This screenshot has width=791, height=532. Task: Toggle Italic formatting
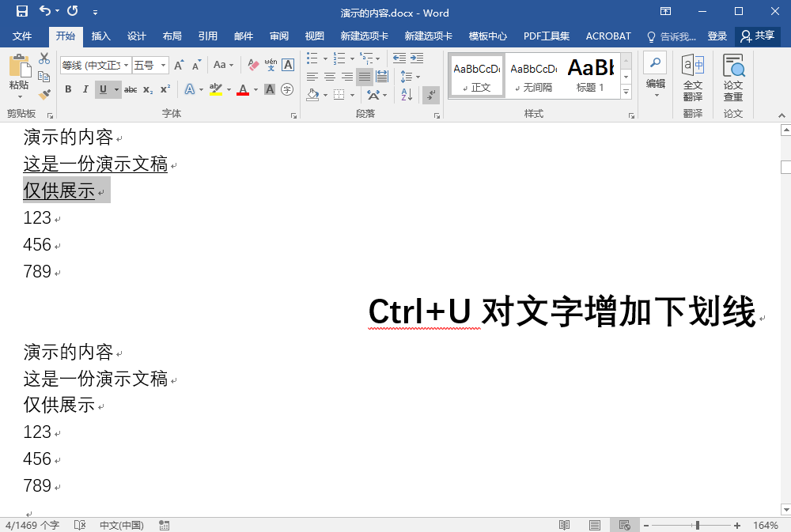tap(85, 89)
